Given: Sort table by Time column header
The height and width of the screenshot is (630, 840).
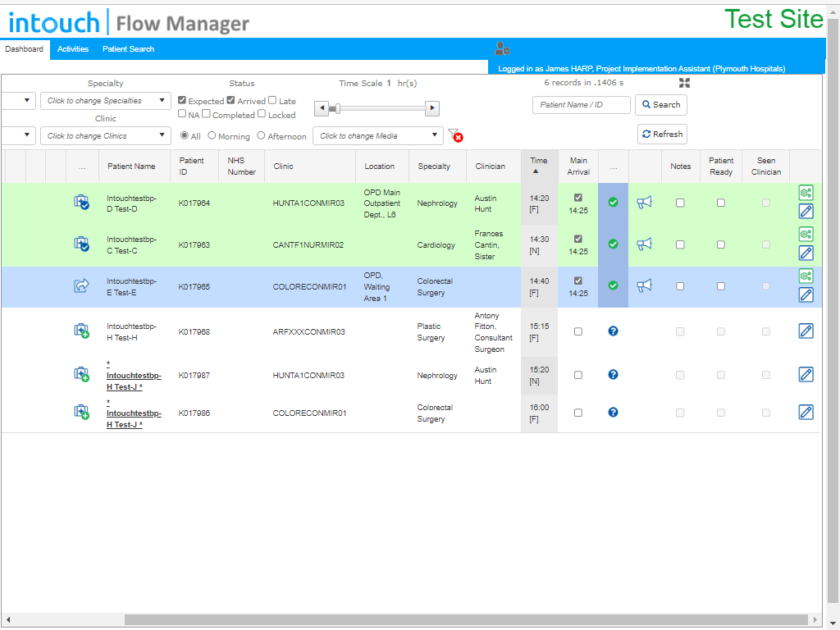Looking at the screenshot, I should click(539, 166).
